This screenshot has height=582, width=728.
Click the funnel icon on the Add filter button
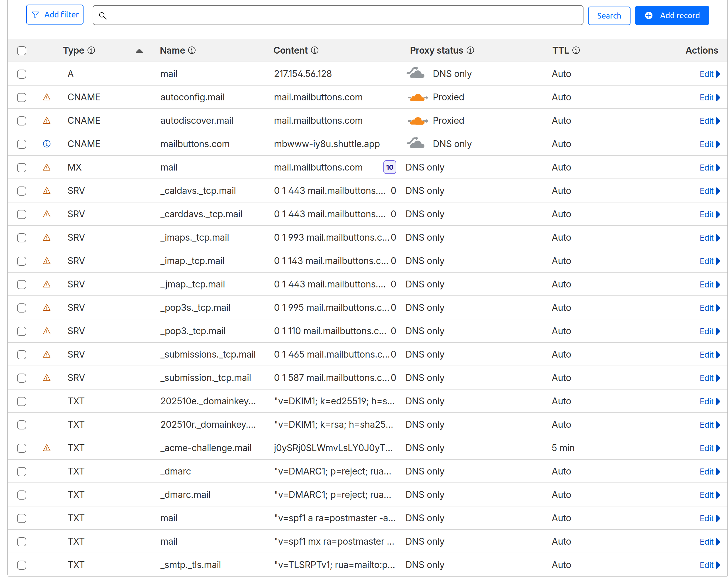pyautogui.click(x=36, y=15)
